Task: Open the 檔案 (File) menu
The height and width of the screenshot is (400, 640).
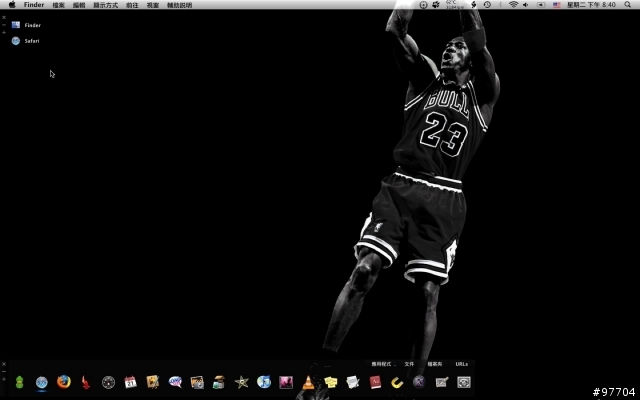Action: 58,5
